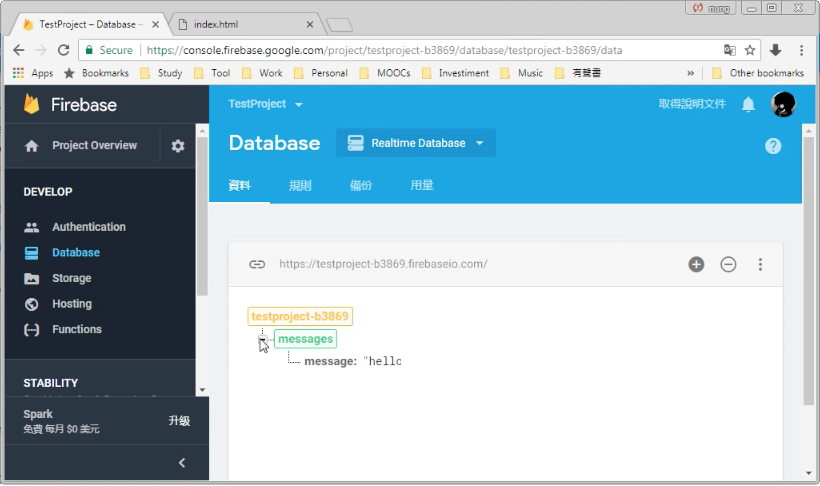Click the sidebar scroll down arrow

[x=202, y=390]
